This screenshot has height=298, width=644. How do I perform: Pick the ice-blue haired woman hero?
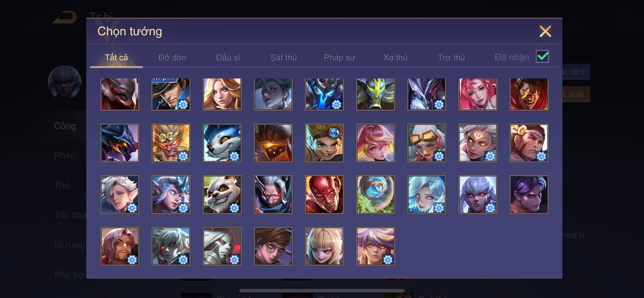426,194
